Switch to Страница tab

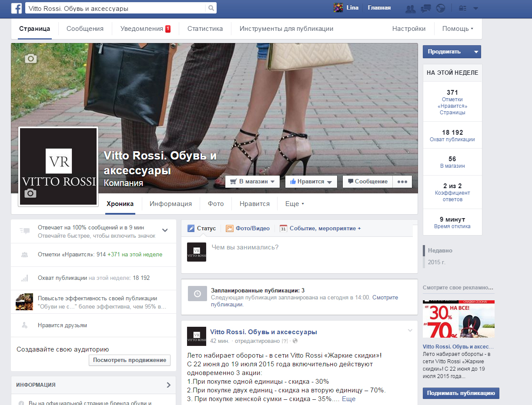(34, 29)
